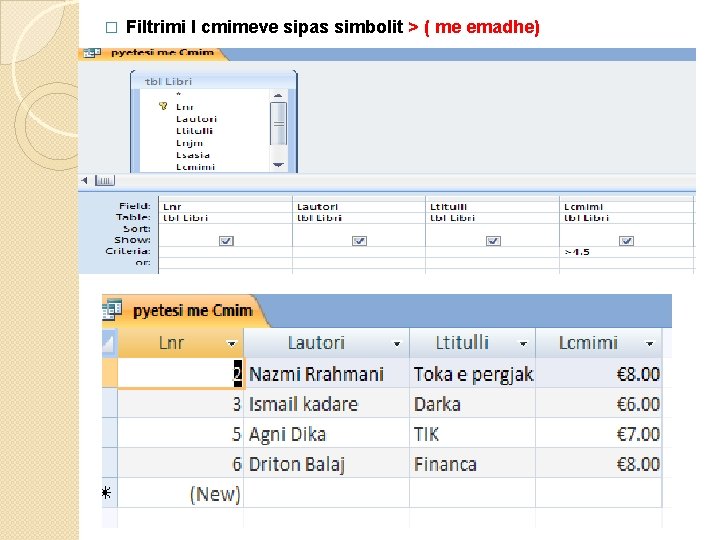This screenshot has width=720, height=540.
Task: Click the left arrow of the design pane horizontal scrollbar
Action: (84, 180)
